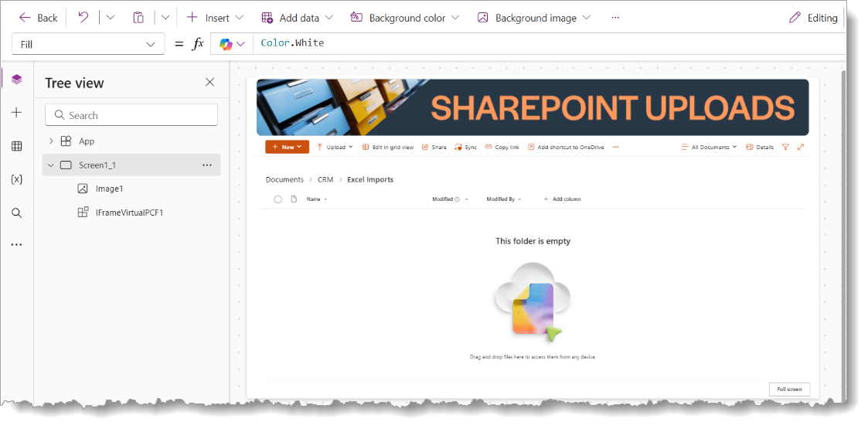Open the Insert menu
This screenshot has width=868, height=432.
point(215,18)
